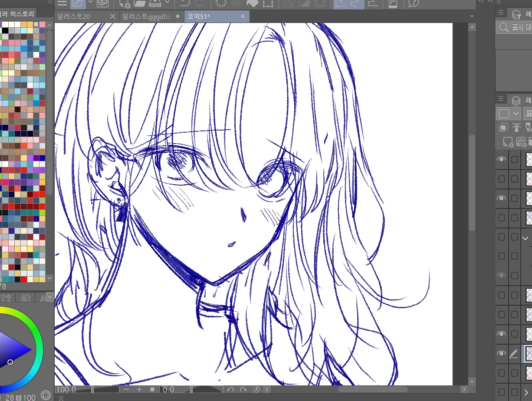Open dropdown arrow next to Save icon
The image size is (532, 401).
(x=167, y=3)
